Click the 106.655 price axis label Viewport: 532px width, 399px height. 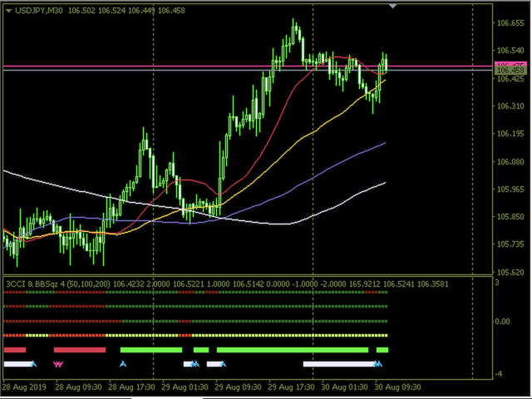click(510, 23)
